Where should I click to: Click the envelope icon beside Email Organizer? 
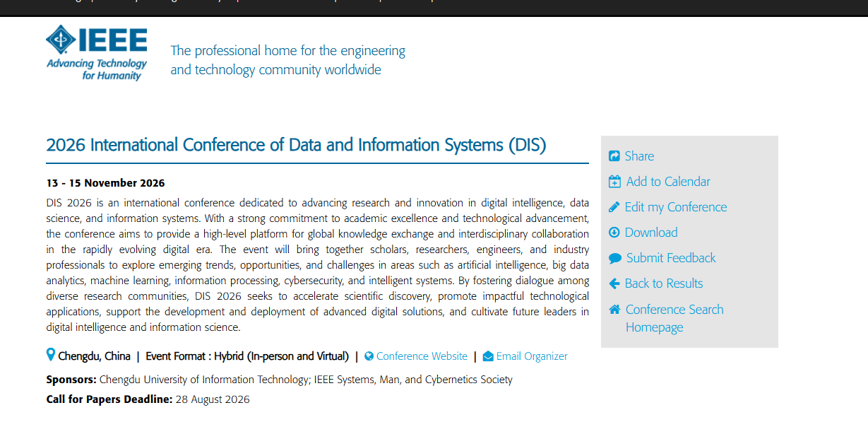(x=488, y=356)
